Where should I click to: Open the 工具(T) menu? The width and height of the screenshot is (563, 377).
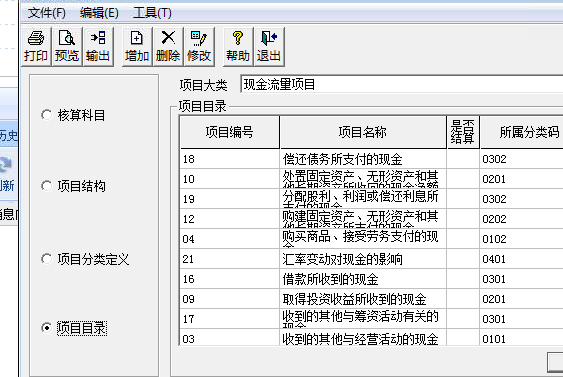click(x=152, y=13)
